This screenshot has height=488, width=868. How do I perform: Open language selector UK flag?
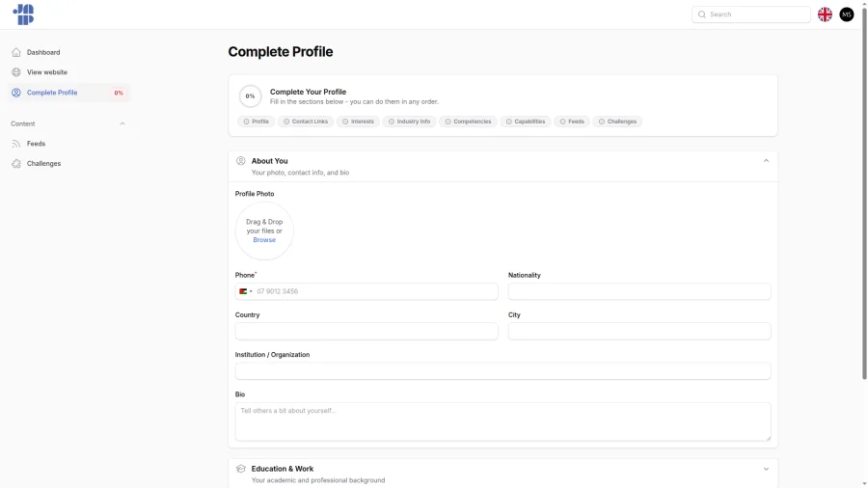(825, 14)
